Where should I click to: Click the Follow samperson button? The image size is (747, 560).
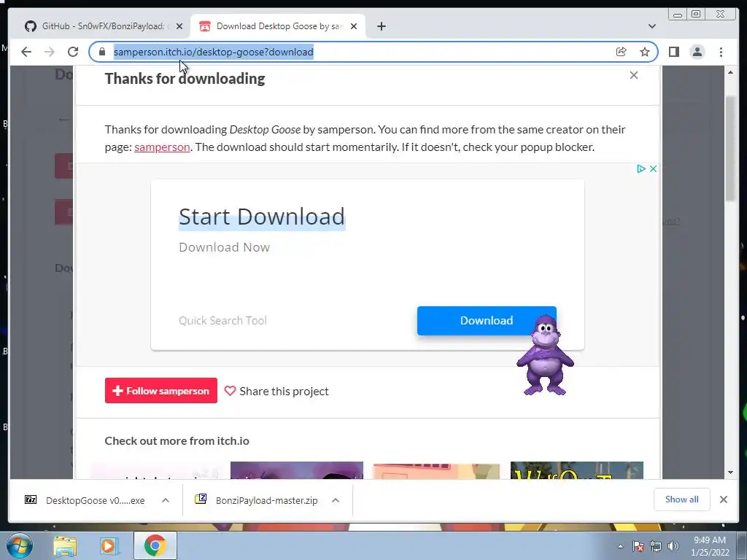pos(161,391)
